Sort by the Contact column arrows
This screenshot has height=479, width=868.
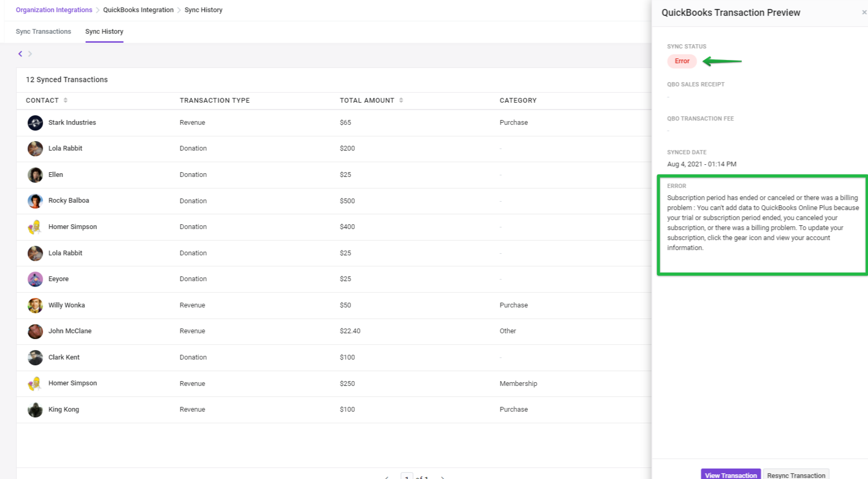tap(65, 100)
